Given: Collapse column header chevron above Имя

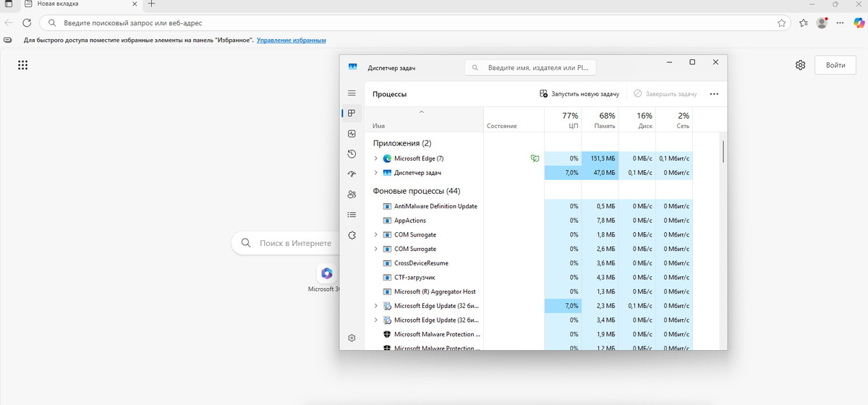Looking at the screenshot, I should click(422, 112).
